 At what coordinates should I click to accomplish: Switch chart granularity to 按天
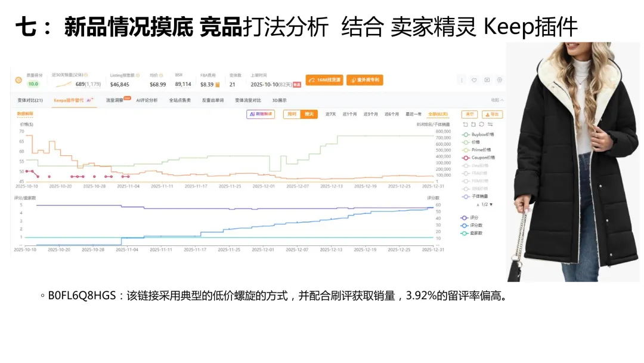pyautogui.click(x=309, y=114)
